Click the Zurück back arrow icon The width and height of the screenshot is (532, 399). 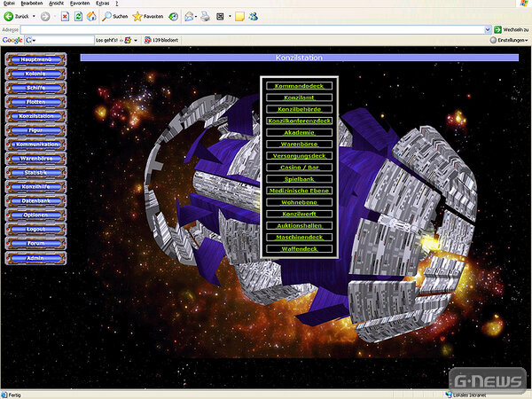point(9,16)
